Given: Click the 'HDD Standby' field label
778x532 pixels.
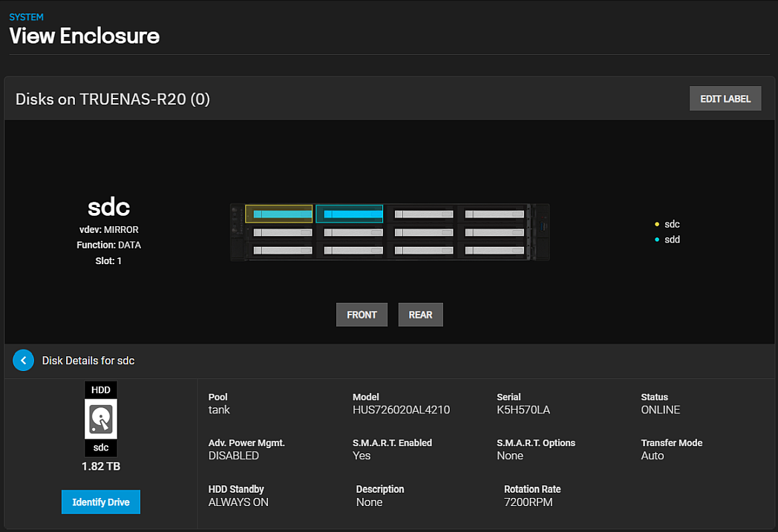Looking at the screenshot, I should click(x=236, y=490).
